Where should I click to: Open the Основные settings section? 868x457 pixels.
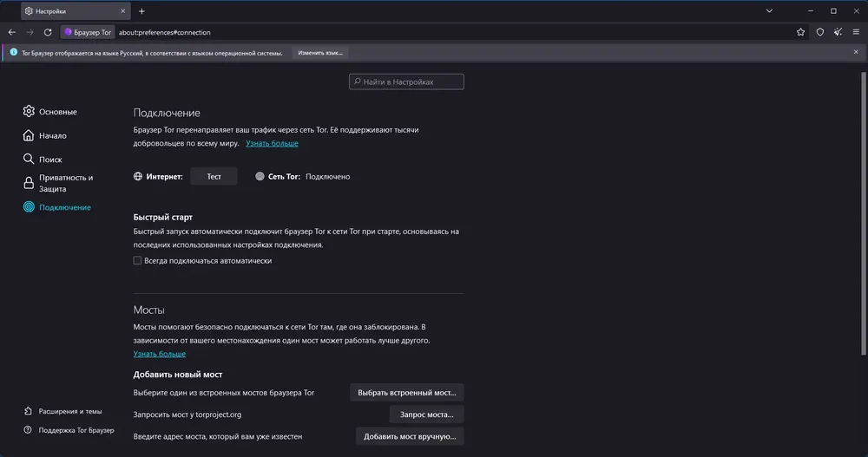49,111
